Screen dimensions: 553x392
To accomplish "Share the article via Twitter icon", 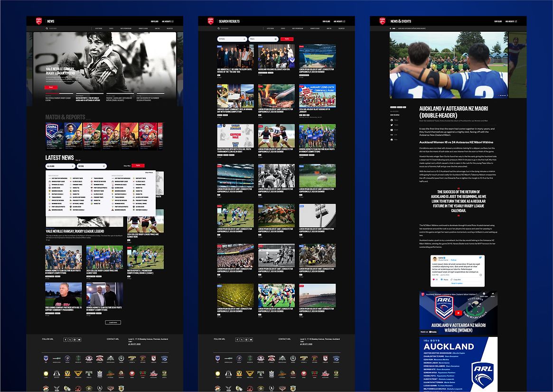I will 391,125.
